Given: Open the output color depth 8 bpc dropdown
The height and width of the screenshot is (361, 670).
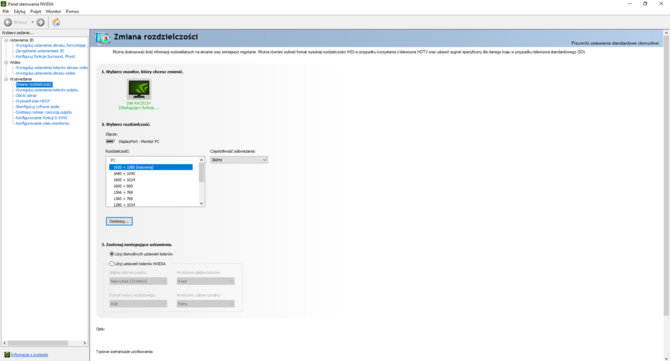Looking at the screenshot, I should point(206,281).
